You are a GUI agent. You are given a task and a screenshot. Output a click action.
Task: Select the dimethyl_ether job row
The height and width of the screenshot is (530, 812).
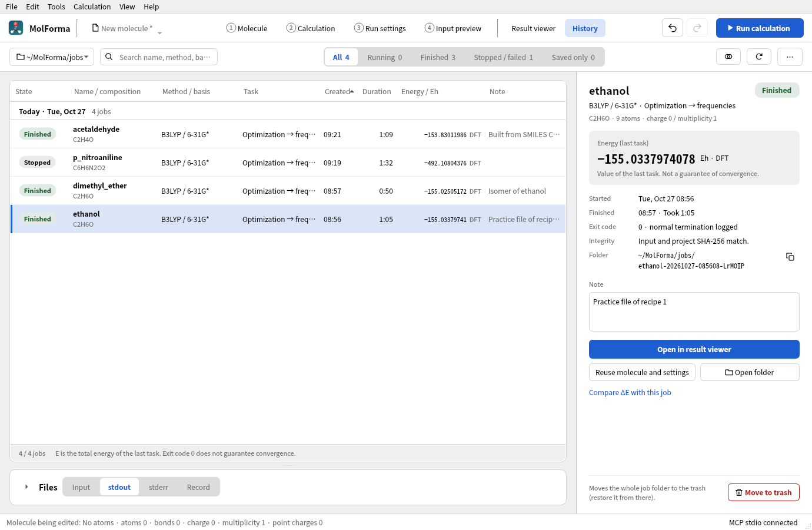[288, 191]
